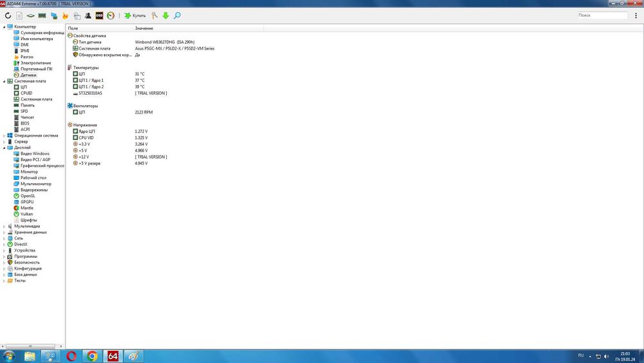The width and height of the screenshot is (644, 363).
Task: Collapse the Компьютер tree node
Action: pos(4,26)
